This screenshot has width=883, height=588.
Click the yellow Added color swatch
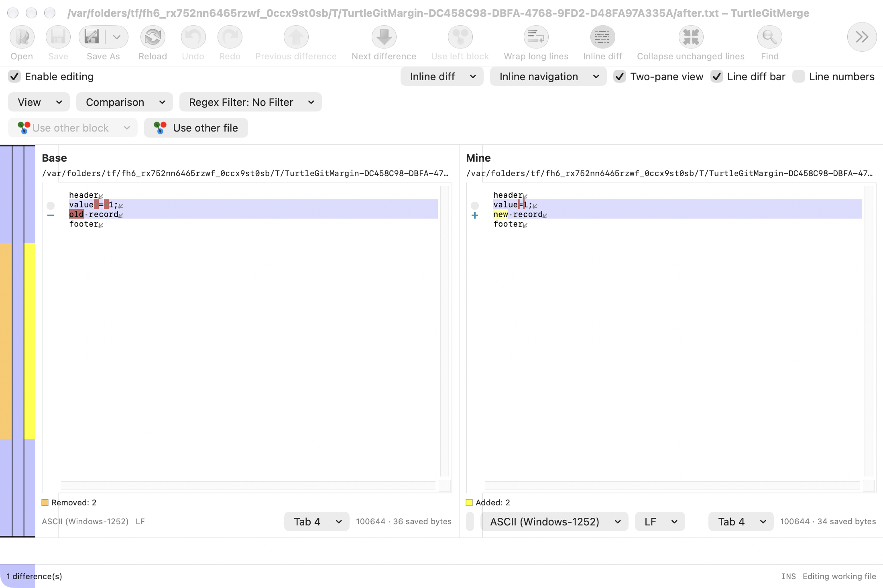[x=469, y=503]
